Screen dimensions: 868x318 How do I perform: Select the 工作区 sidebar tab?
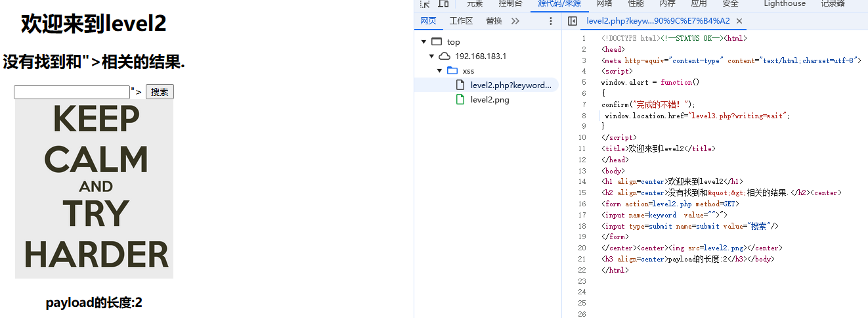click(461, 21)
